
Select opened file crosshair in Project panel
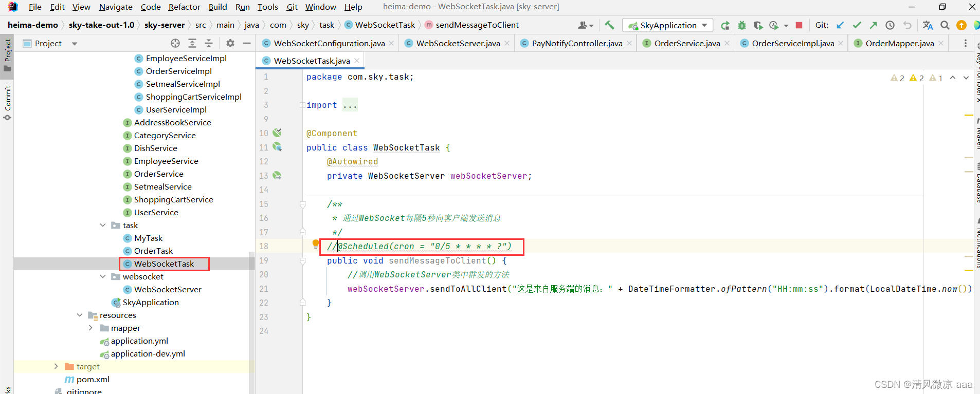point(175,43)
